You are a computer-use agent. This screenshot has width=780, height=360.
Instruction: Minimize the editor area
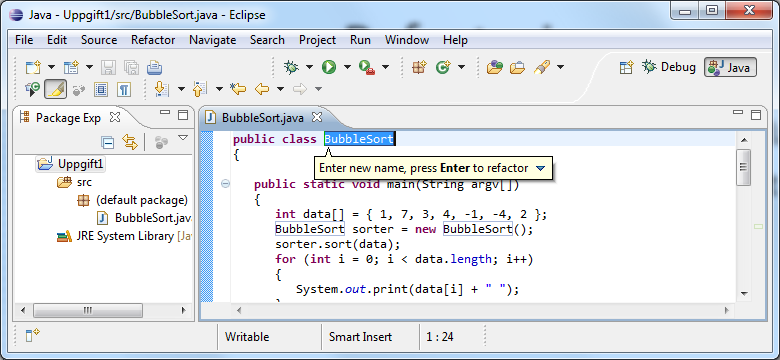738,113
